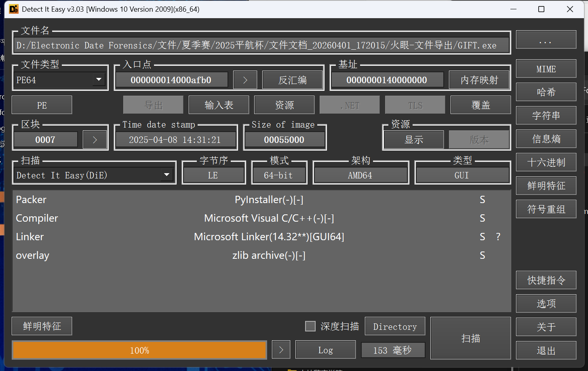Click the time date stamp field
Viewport: 588px width, 371px height.
click(175, 140)
